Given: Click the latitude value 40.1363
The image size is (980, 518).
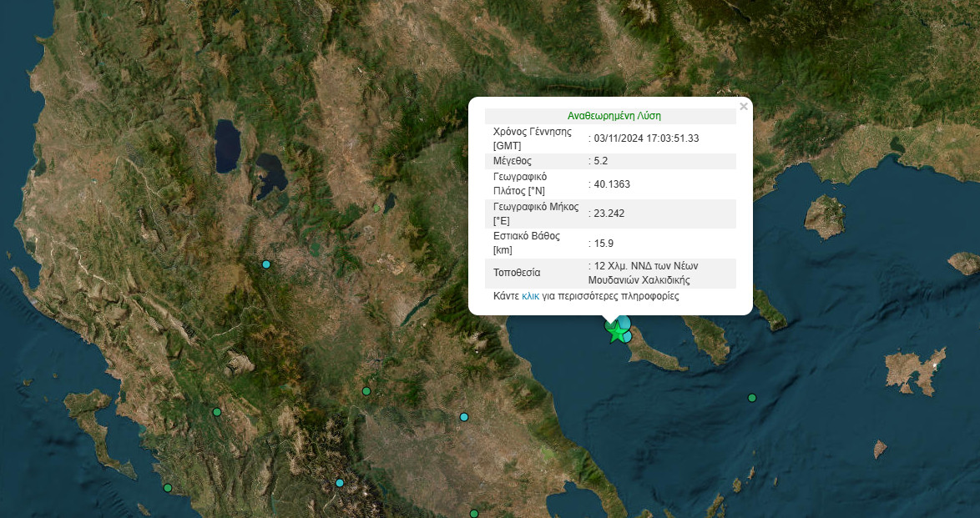Looking at the screenshot, I should point(611,184).
